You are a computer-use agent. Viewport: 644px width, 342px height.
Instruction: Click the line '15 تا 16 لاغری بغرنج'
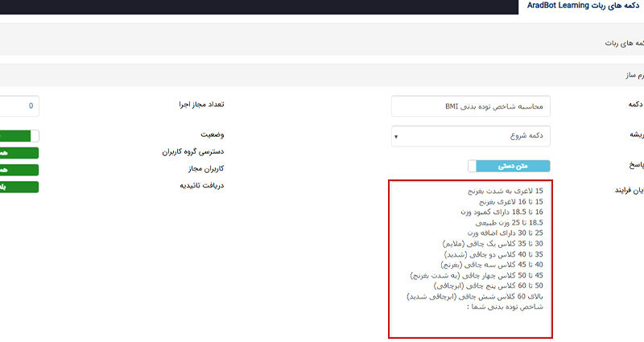coord(511,202)
